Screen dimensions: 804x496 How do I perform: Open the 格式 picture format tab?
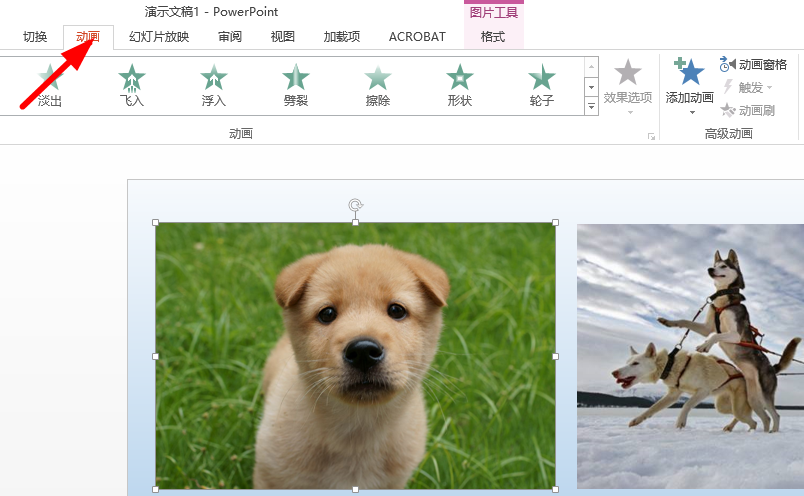[x=493, y=37]
